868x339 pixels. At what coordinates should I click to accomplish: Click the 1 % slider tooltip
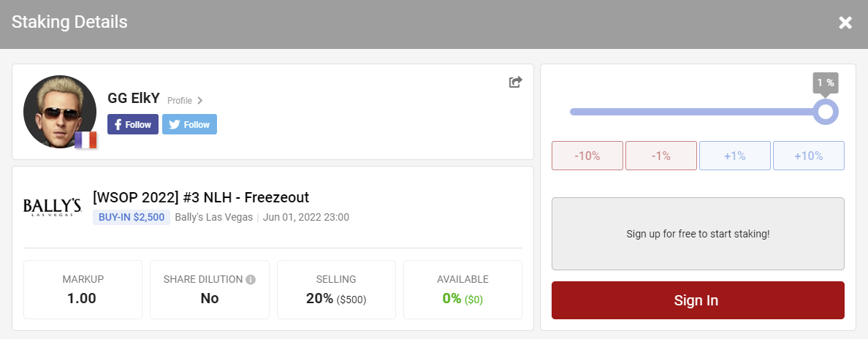point(826,83)
